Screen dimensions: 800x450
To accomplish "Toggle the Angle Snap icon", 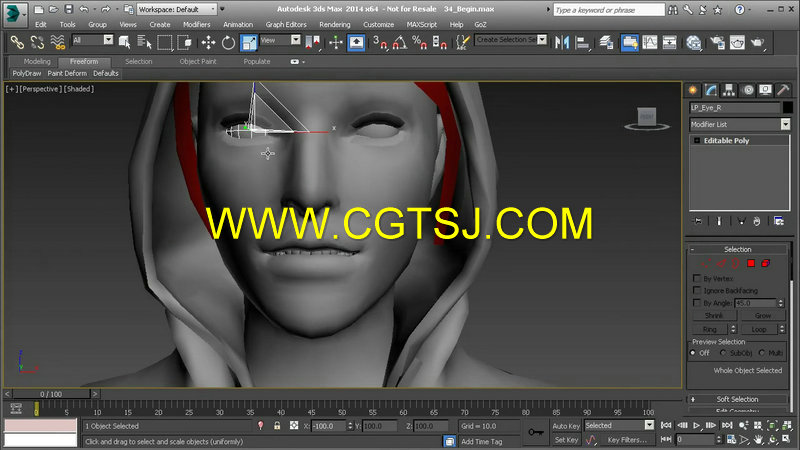I will point(400,42).
